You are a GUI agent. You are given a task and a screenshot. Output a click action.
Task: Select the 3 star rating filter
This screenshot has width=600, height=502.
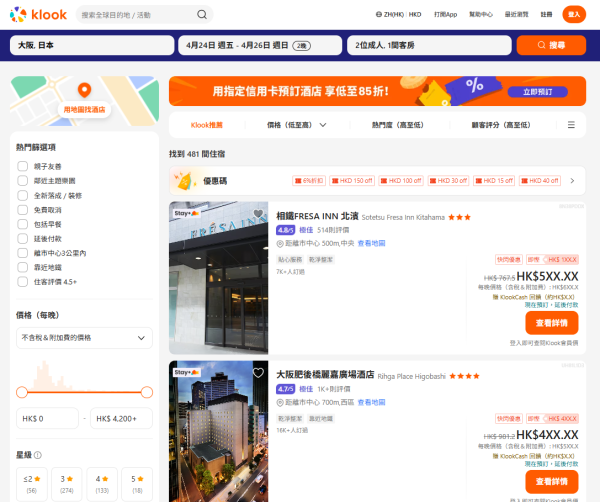tap(67, 484)
